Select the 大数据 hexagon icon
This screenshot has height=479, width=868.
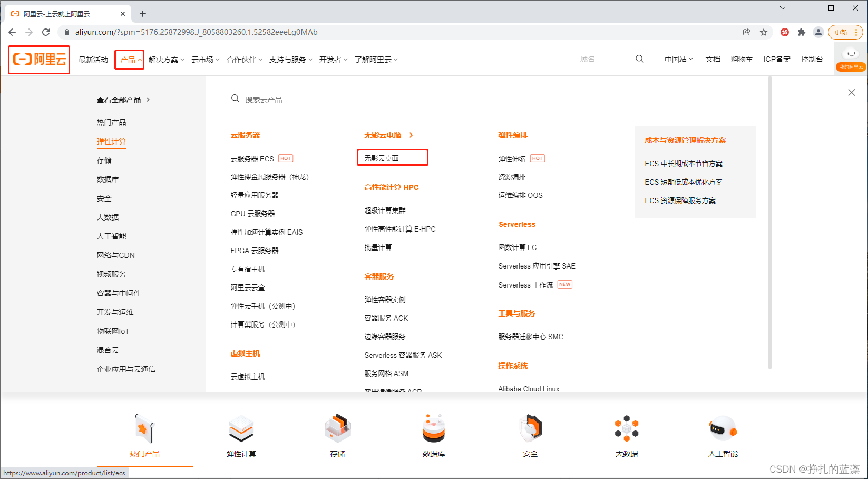tap(626, 428)
